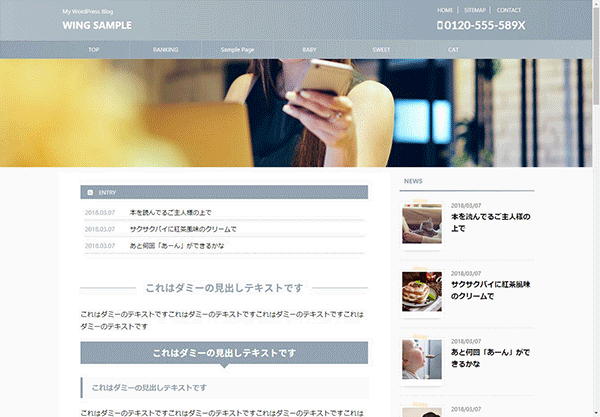Open entry あと何回「あーん」ができるかな in the ENTRY list
Image resolution: width=600 pixels, height=417 pixels.
click(x=177, y=245)
